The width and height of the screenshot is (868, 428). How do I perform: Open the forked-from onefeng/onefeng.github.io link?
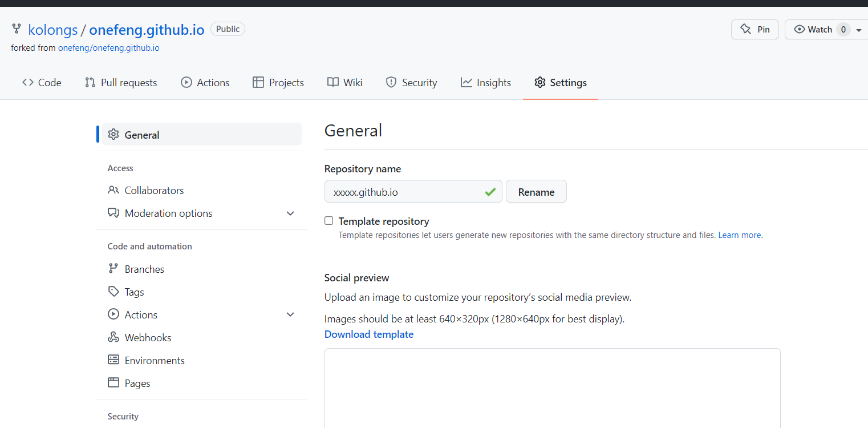click(109, 48)
